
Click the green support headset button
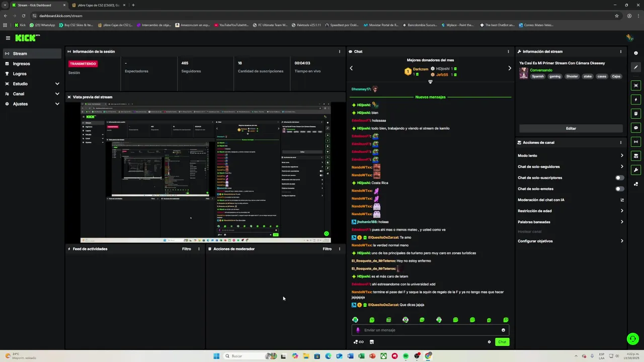[x=633, y=339]
